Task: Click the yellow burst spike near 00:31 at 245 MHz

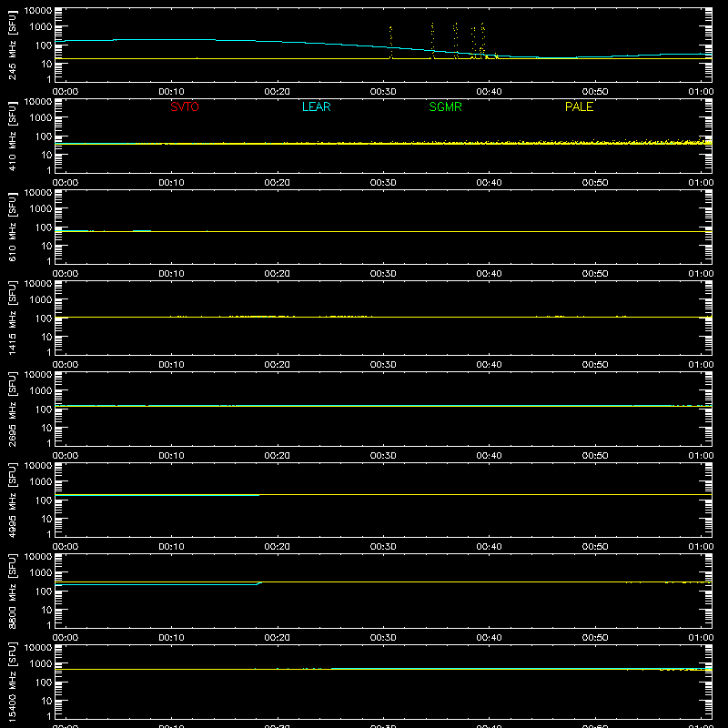Action: [x=390, y=42]
